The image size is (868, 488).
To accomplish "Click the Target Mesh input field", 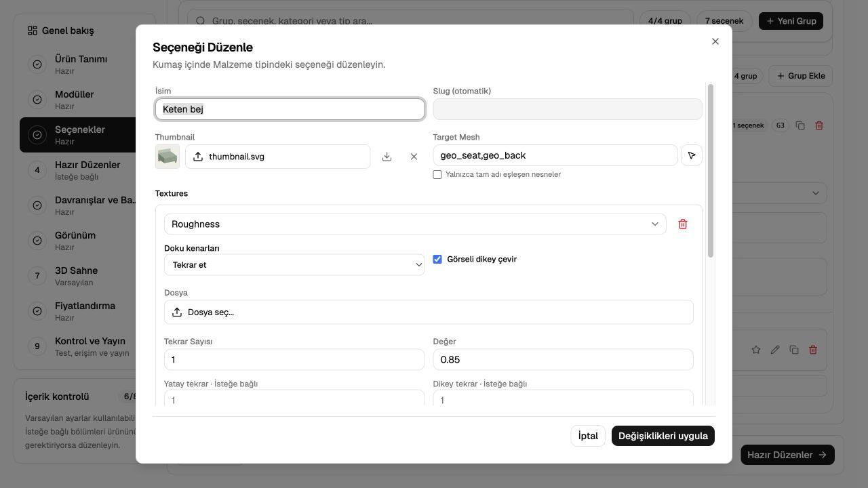I will (555, 155).
